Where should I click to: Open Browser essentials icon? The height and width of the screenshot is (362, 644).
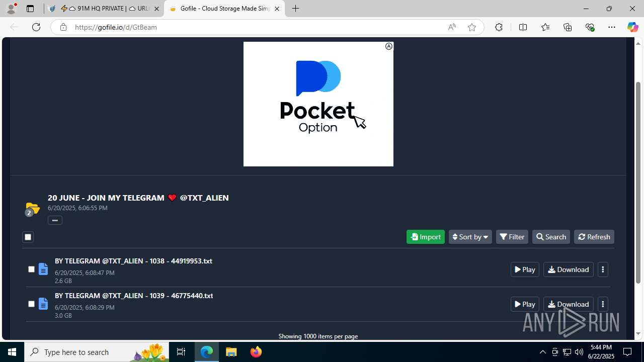[x=590, y=27]
